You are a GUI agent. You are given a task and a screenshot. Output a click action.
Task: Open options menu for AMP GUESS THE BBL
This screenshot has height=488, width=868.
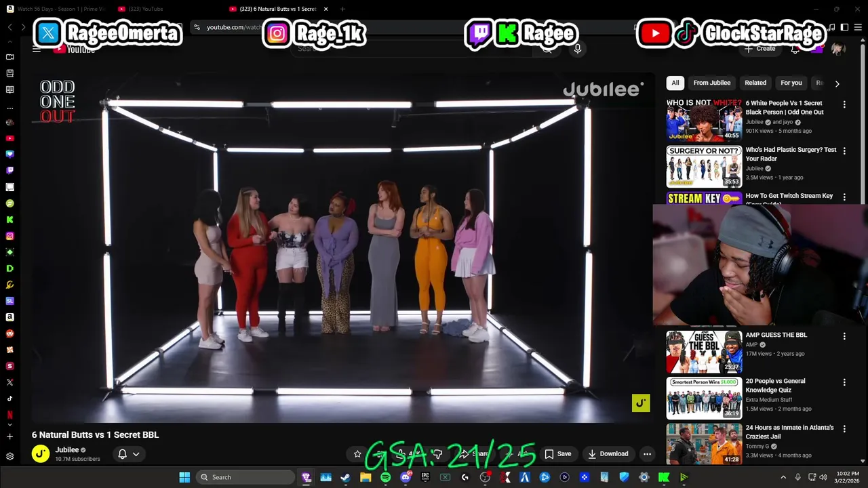click(844, 336)
